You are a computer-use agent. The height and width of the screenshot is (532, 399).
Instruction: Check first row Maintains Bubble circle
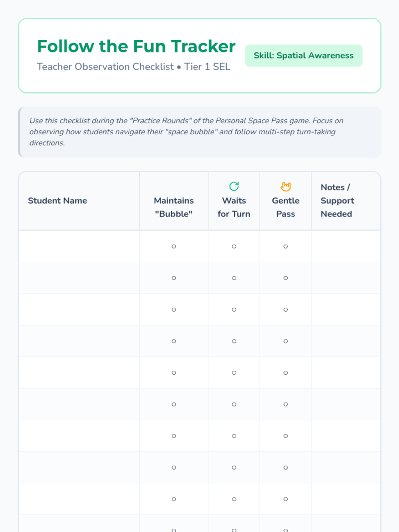[174, 246]
